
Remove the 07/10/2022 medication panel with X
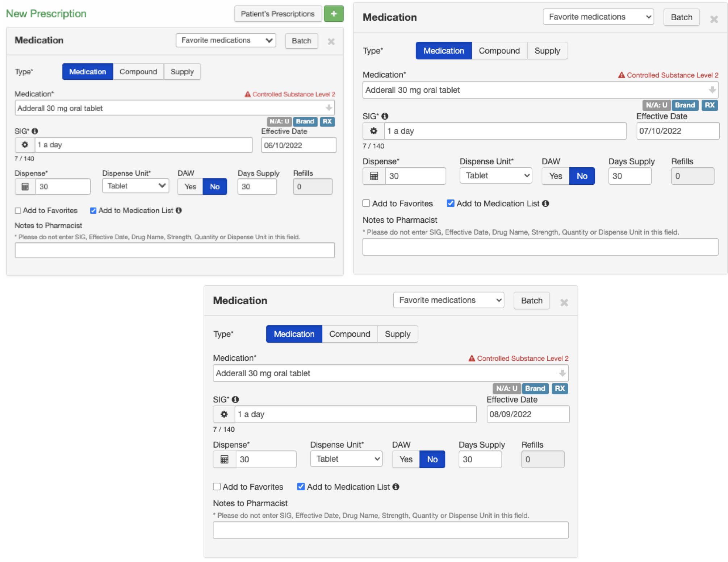pyautogui.click(x=714, y=19)
